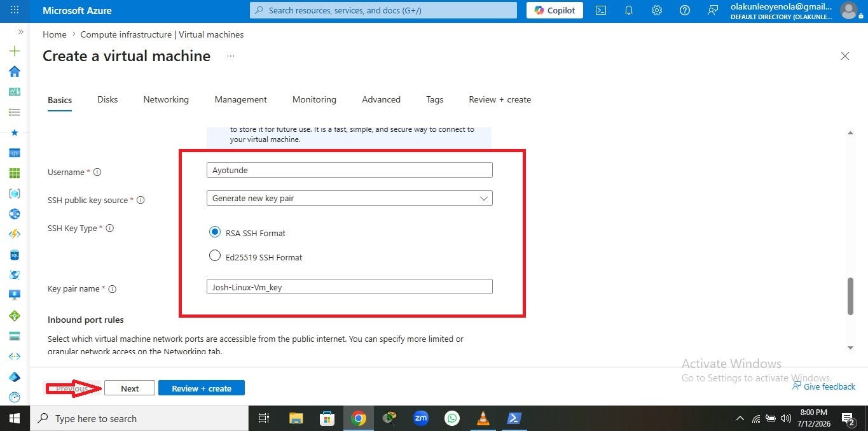
Task: Switch to the Disks tab
Action: [107, 99]
